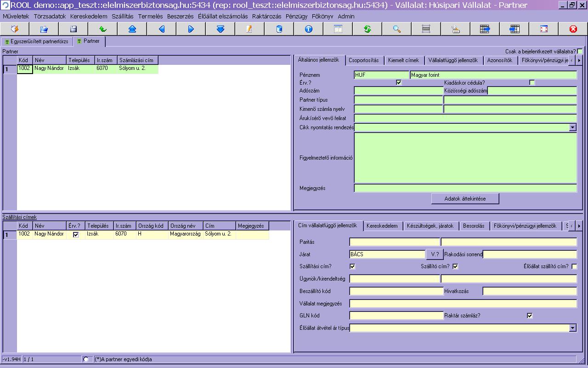Switch to Egyszerűsített partnertörzs tab

point(37,41)
